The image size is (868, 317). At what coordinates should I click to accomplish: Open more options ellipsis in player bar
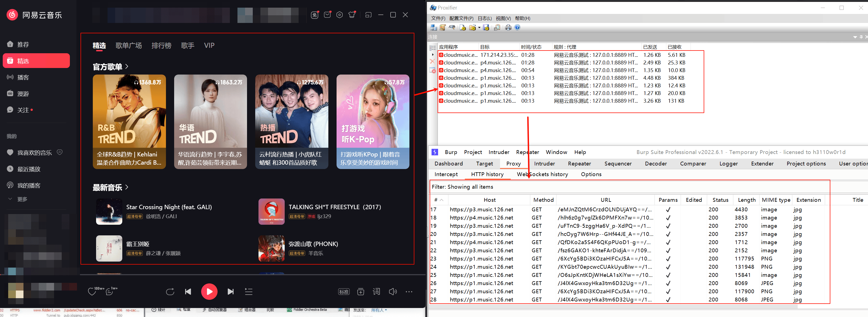coord(409,292)
